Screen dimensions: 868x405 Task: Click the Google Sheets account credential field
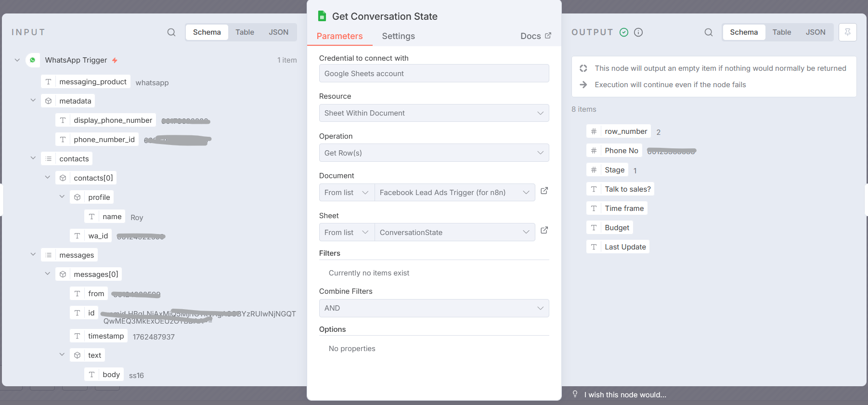point(434,74)
